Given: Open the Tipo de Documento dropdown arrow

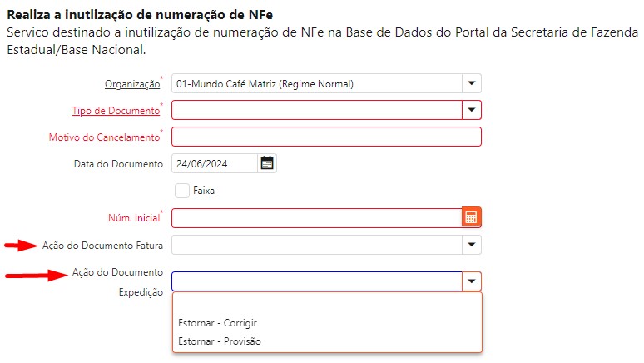Looking at the screenshot, I should click(472, 110).
